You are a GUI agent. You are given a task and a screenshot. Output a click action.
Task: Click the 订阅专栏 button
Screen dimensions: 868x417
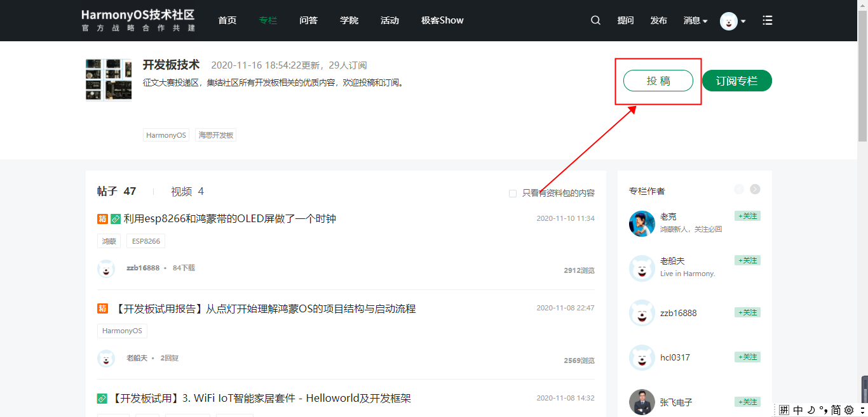point(737,81)
